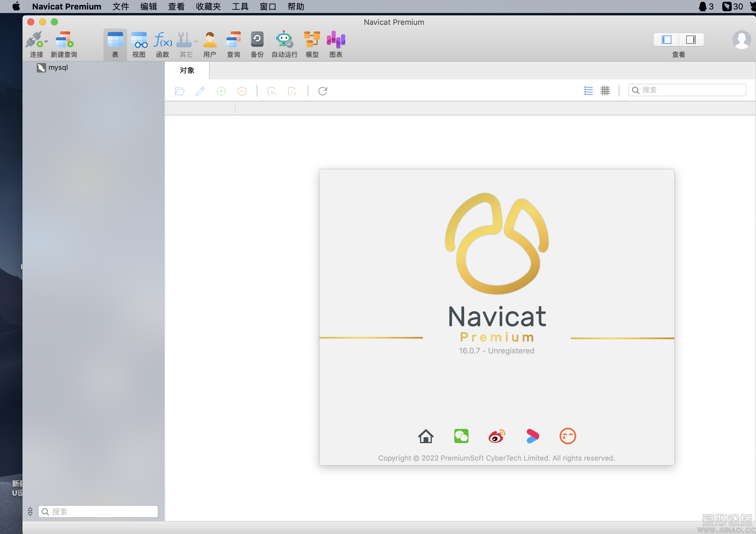Click the Weibo icon on splash
Image resolution: width=756 pixels, height=534 pixels.
coord(497,436)
